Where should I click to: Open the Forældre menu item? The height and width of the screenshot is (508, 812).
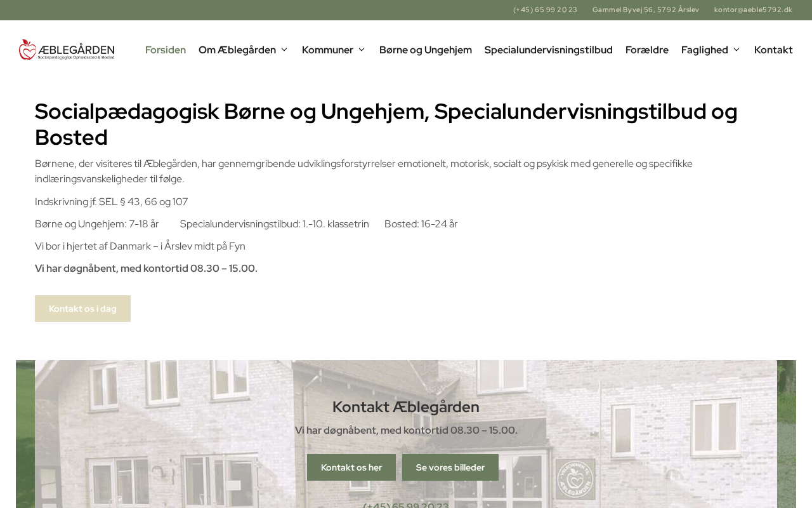tap(647, 50)
